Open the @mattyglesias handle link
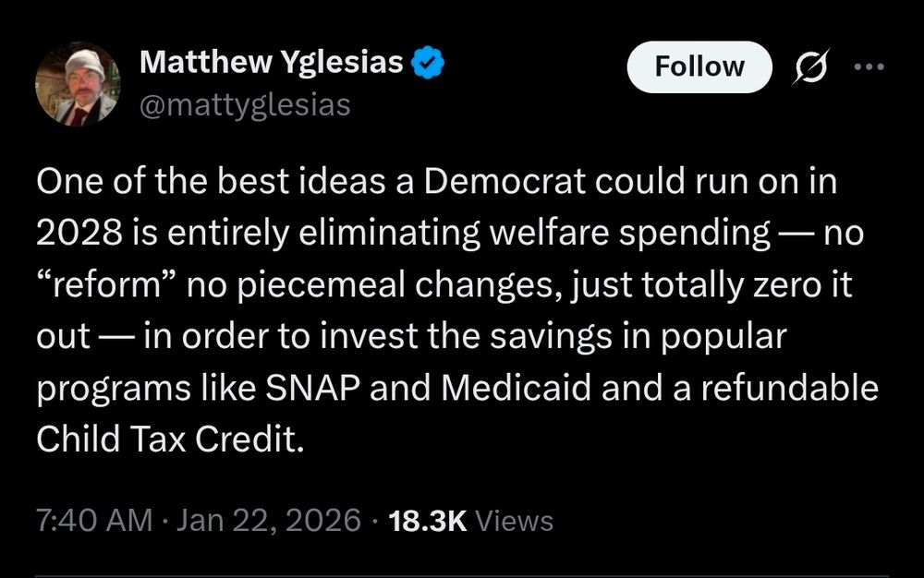924x578 pixels. point(245,104)
